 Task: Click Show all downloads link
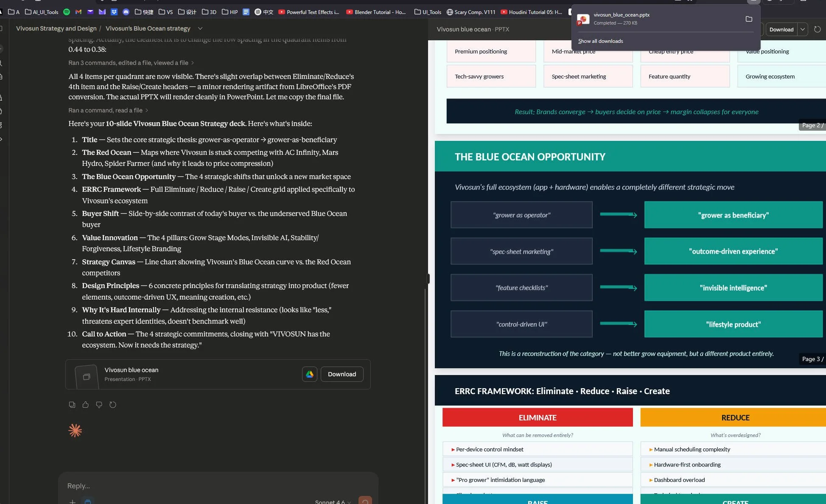[600, 41]
